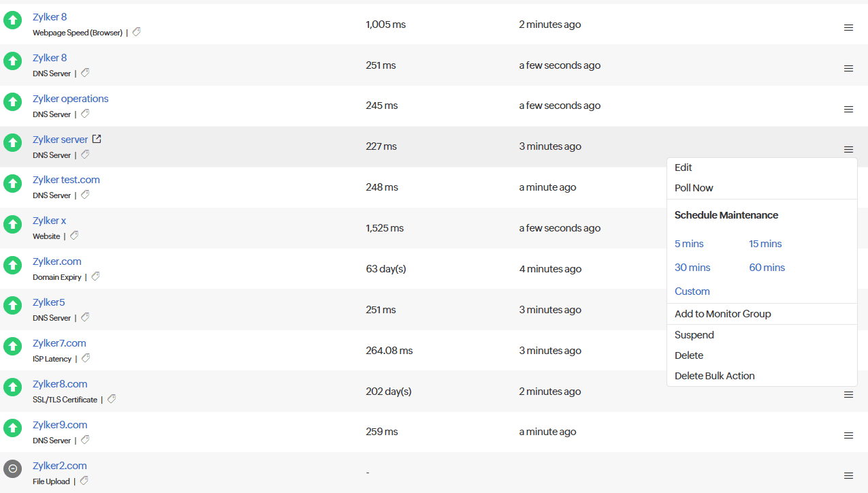Click tag icon under Zylker operations

(x=85, y=114)
